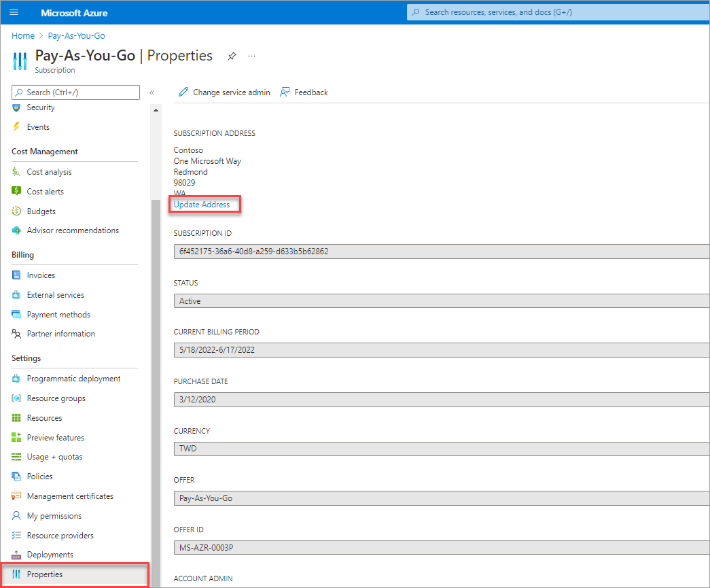Select Properties in the Settings menu
This screenshot has height=588, width=710.
[x=45, y=574]
